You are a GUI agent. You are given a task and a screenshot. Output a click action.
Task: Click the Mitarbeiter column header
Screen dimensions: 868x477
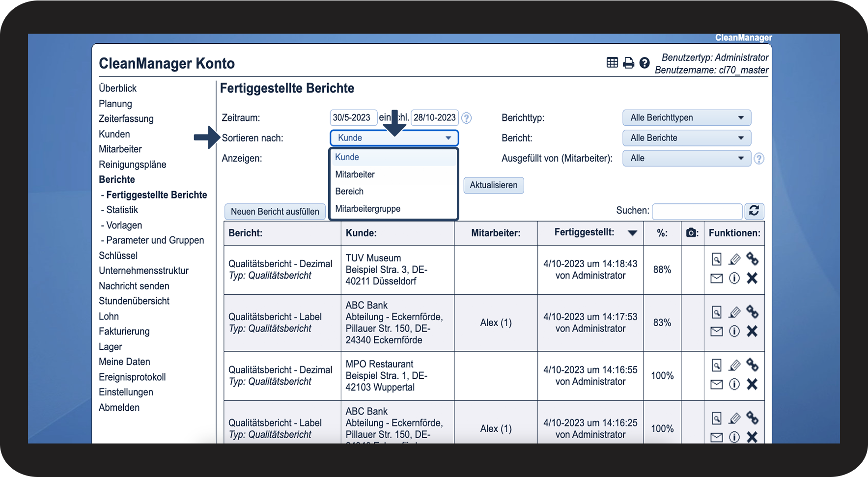(x=496, y=233)
